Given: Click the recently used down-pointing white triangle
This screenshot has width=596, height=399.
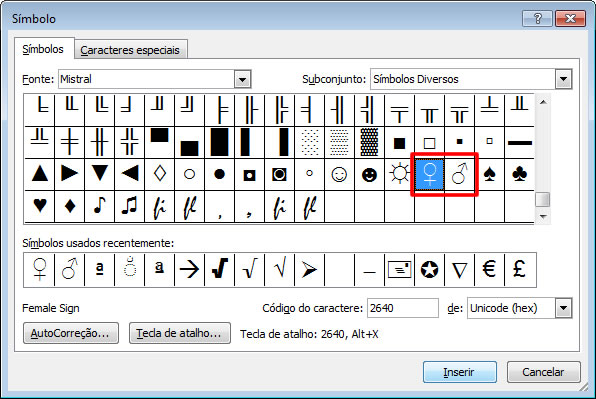Looking at the screenshot, I should point(460,269).
